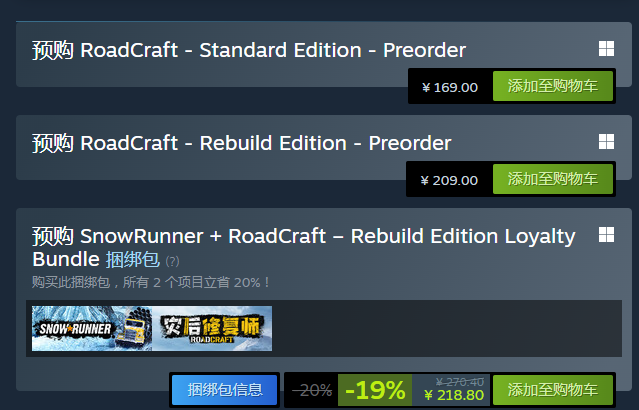Screen dimensions: 639x410
Task: Add the ¥169.00 Standard Edition to cart
Action: (x=553, y=86)
